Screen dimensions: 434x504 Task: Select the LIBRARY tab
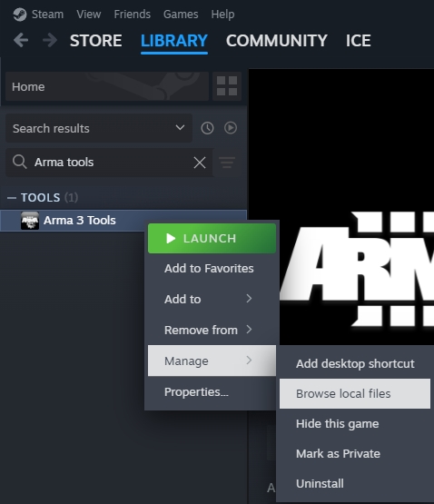174,41
